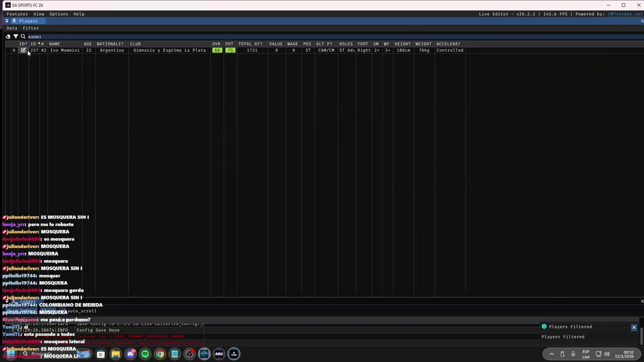The image size is (644, 362).
Task: Sort by the OVR column header
Action: click(216, 44)
